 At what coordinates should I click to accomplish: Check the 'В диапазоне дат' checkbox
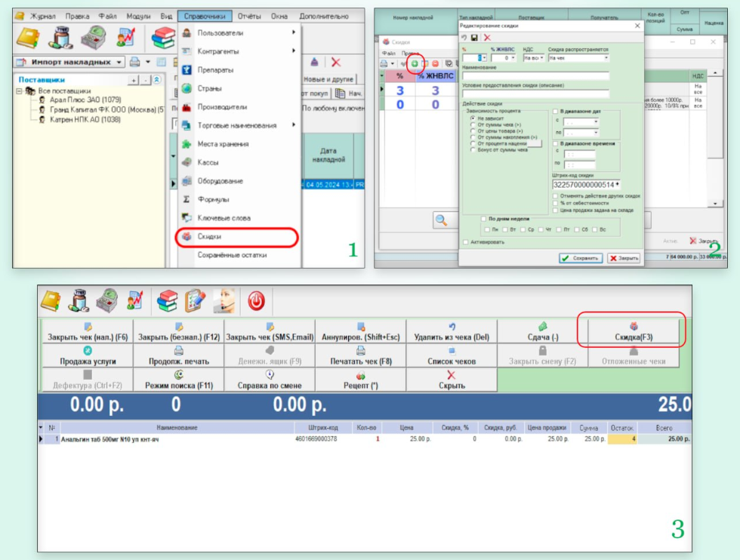point(556,111)
